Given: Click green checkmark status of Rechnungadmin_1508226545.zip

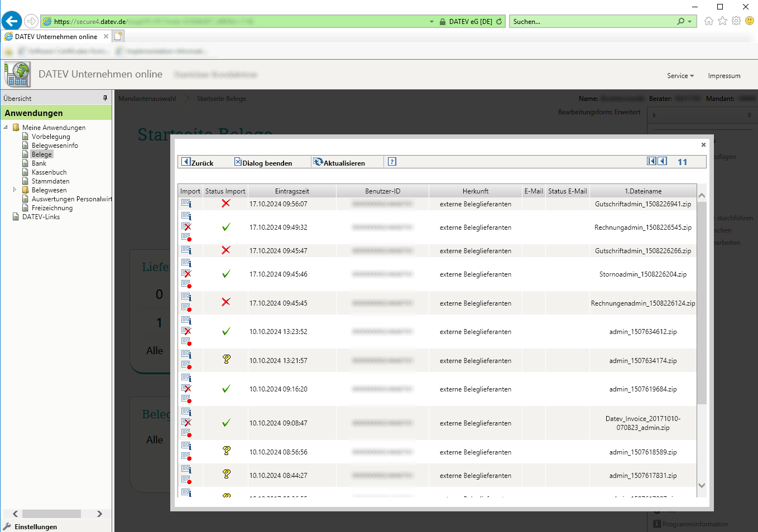Looking at the screenshot, I should tap(226, 227).
